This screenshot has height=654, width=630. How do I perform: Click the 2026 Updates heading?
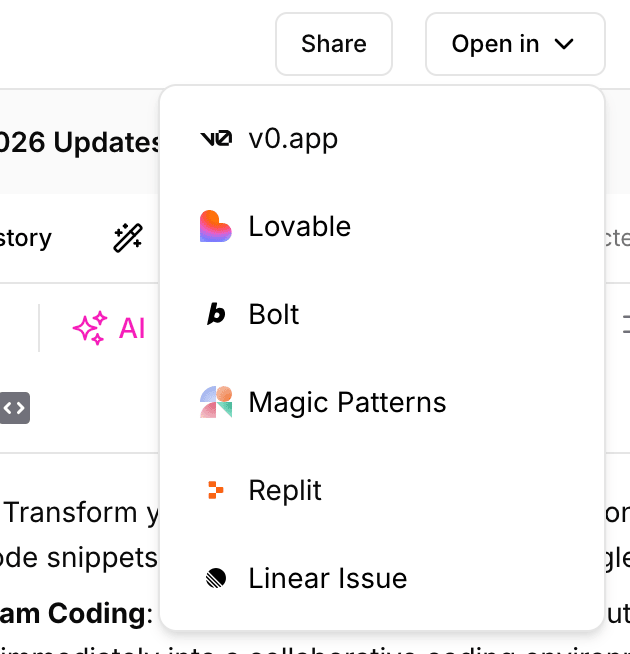coord(80,143)
